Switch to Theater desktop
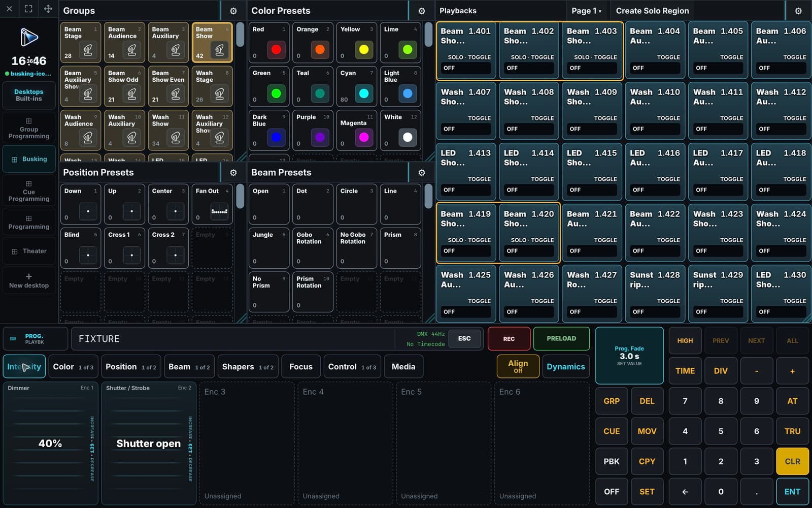 point(29,251)
